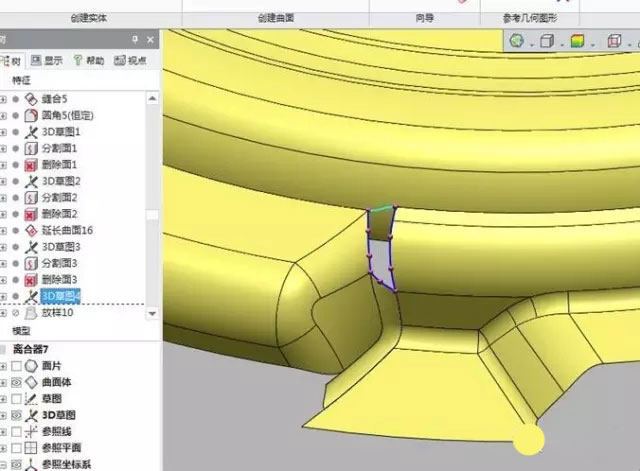Click the pin icon on tree panel
Viewport: 640px width, 471px height.
click(x=135, y=39)
